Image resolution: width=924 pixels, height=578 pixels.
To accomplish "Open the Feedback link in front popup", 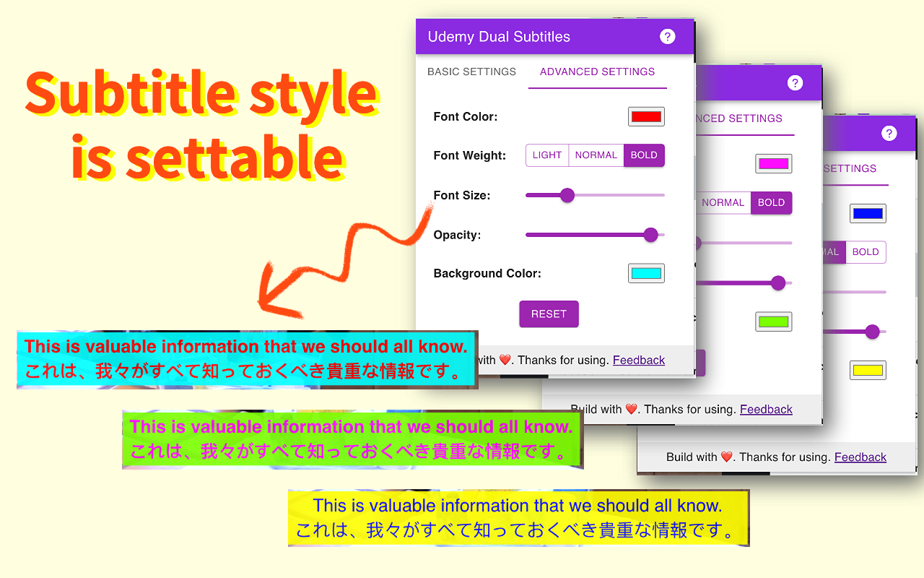I will 639,360.
